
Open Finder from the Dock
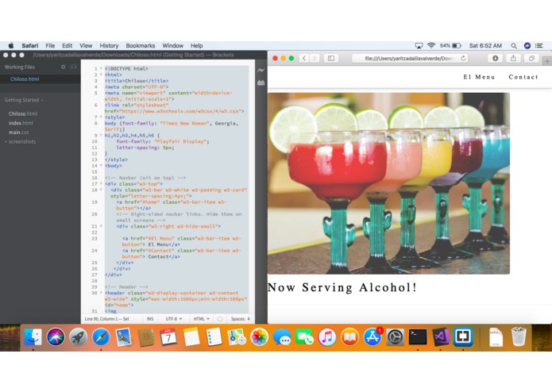click(33, 336)
